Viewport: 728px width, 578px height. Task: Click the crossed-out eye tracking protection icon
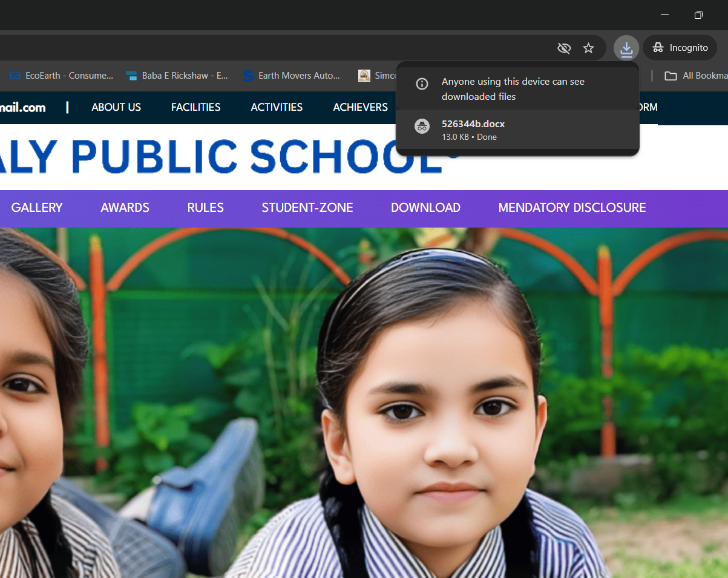[564, 48]
